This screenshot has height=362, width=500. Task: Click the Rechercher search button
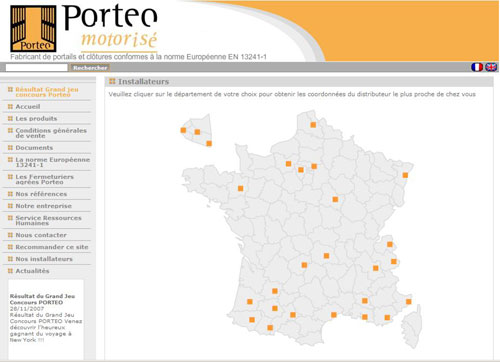90,68
